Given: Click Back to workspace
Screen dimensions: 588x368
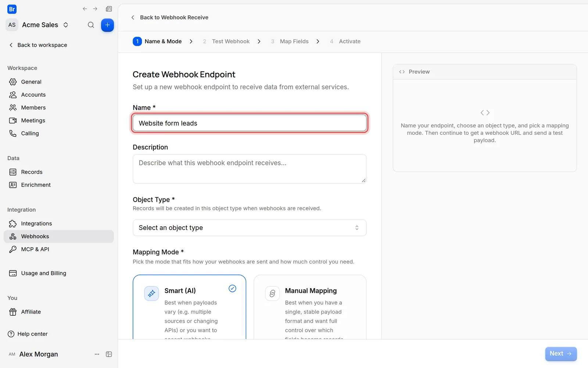Looking at the screenshot, I should pos(38,45).
